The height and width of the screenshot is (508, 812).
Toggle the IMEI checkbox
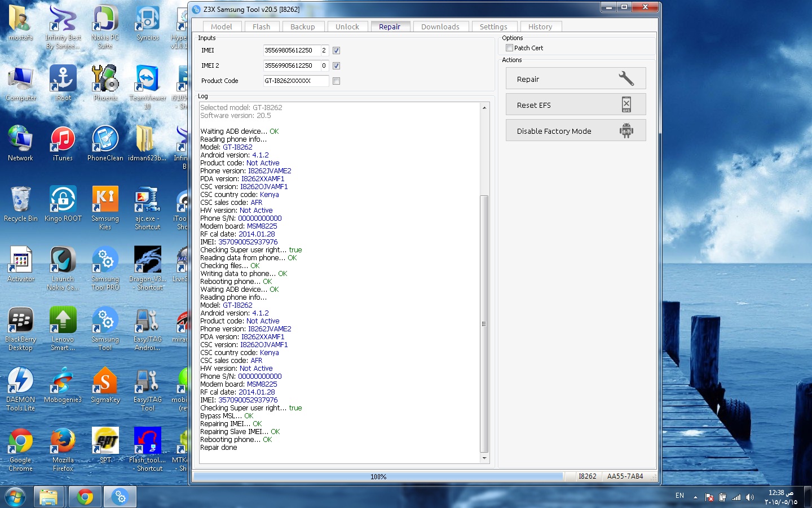tap(336, 50)
